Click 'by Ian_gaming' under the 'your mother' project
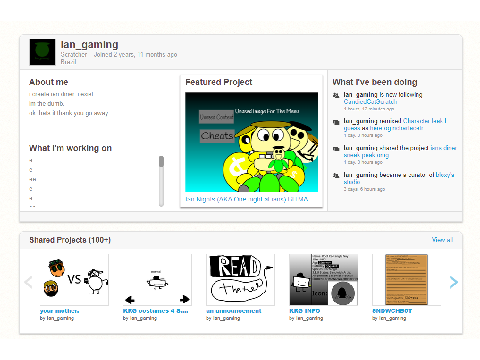The image size is (480, 360). click(x=57, y=318)
